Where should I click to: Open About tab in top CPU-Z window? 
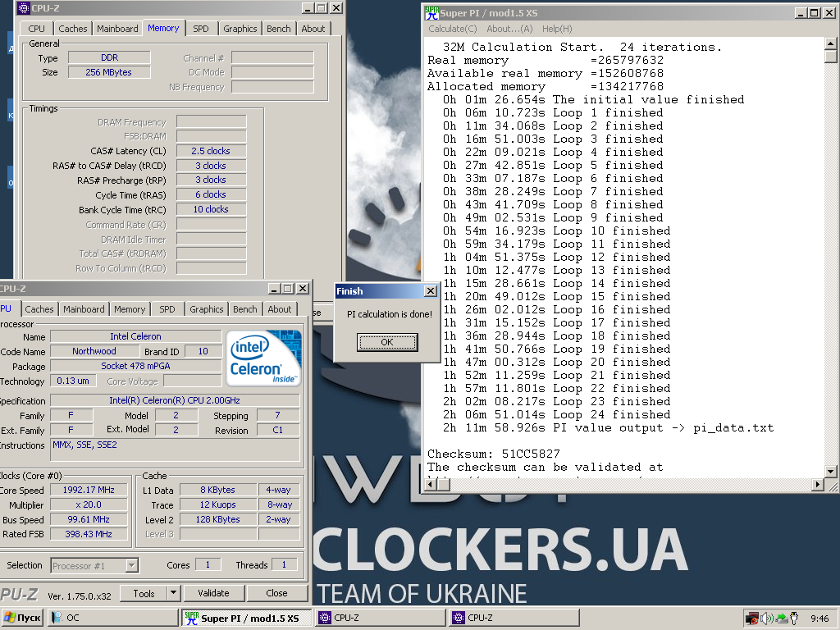pyautogui.click(x=313, y=29)
